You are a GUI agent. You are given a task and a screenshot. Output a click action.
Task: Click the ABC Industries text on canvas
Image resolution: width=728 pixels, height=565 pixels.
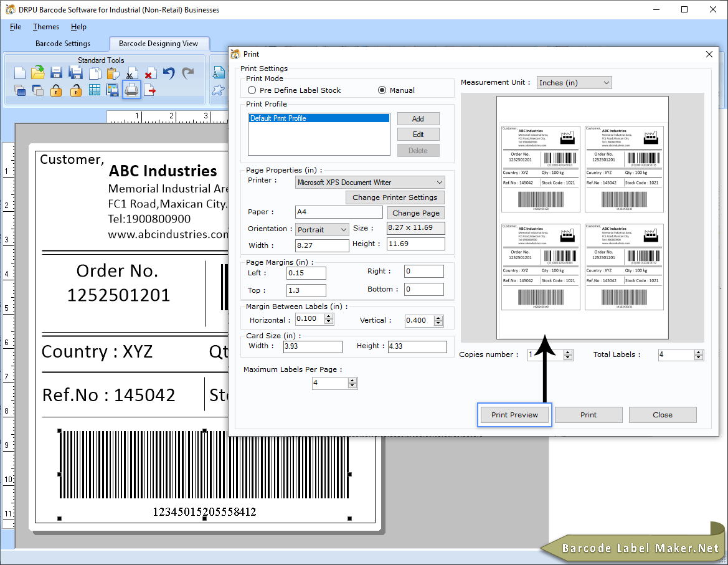tap(163, 171)
